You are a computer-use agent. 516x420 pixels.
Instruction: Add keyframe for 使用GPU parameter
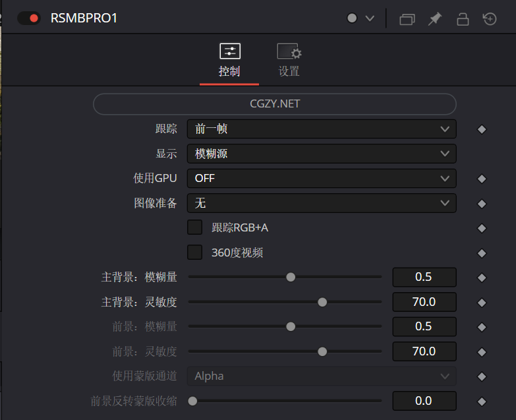tap(482, 179)
